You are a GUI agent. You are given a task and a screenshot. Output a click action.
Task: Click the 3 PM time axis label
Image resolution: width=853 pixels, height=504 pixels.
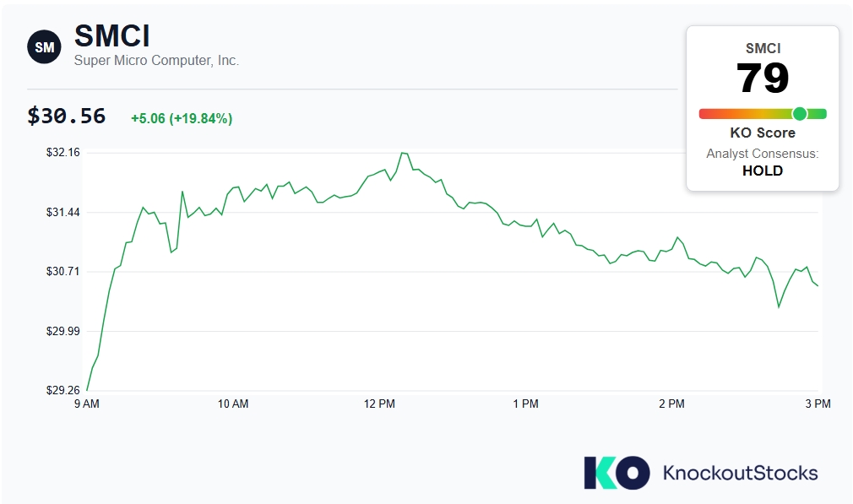point(818,404)
